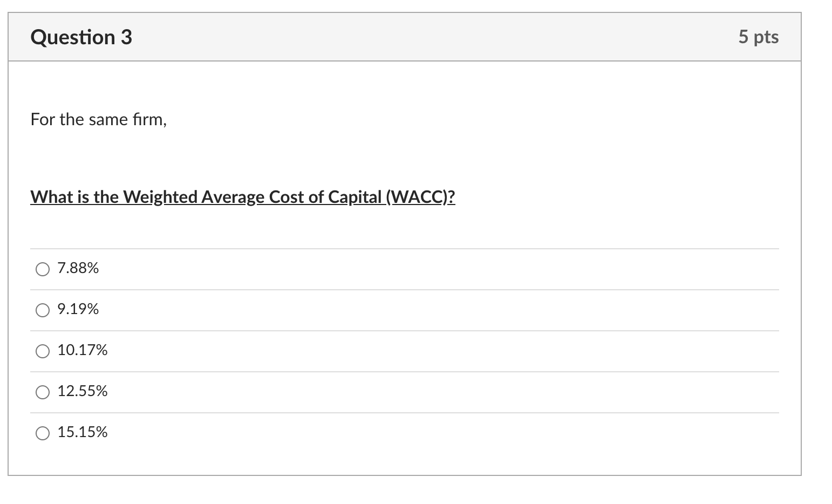
Task: Select the 15.15% radio button
Action: [x=42, y=433]
